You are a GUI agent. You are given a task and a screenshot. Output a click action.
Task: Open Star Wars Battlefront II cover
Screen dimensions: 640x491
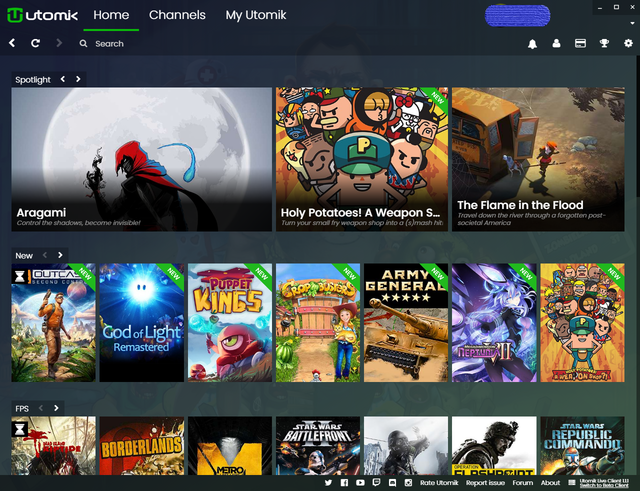[x=318, y=446]
